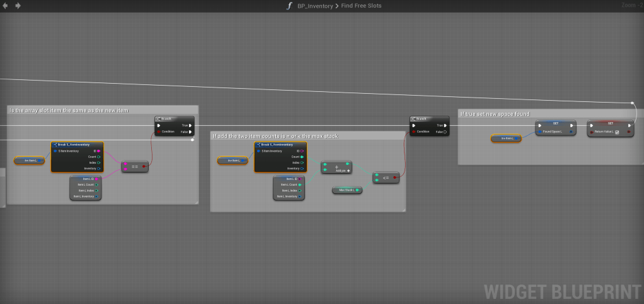
Task: Click Find Free Slots breadcrumb label
Action: coord(362,6)
